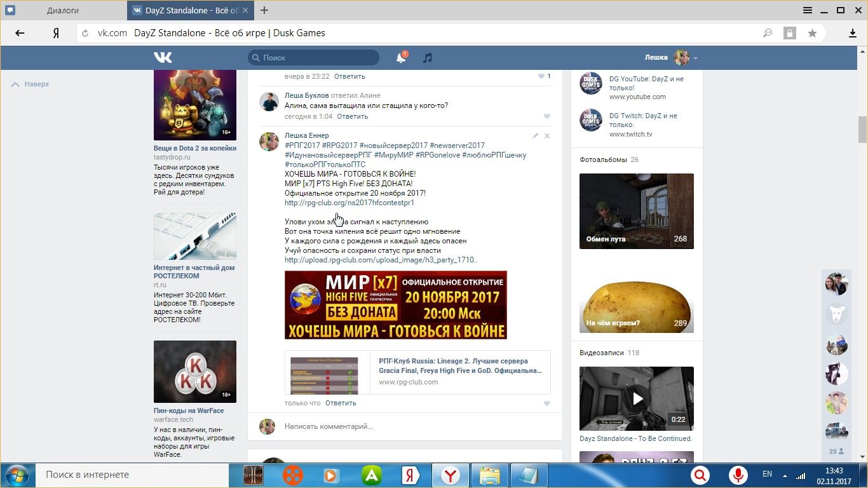Click the #РПГ2017 hashtag
This screenshot has height=488, width=868.
point(302,145)
